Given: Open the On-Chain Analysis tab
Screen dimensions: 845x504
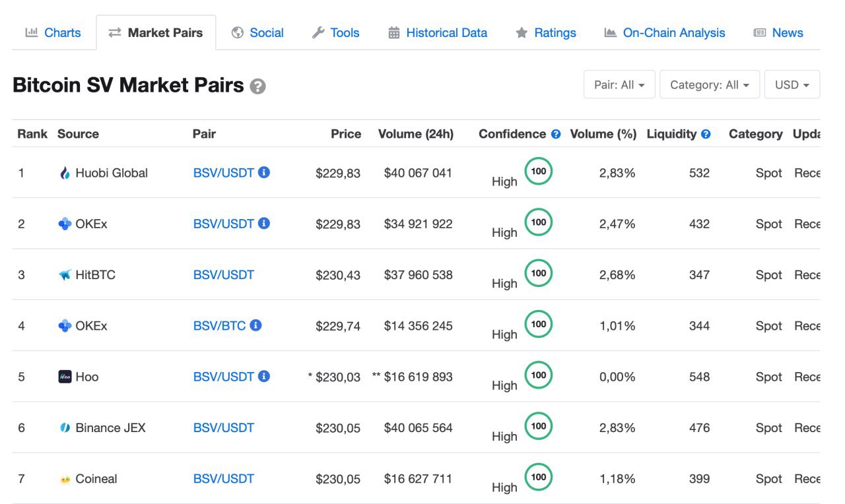Looking at the screenshot, I should point(664,32).
